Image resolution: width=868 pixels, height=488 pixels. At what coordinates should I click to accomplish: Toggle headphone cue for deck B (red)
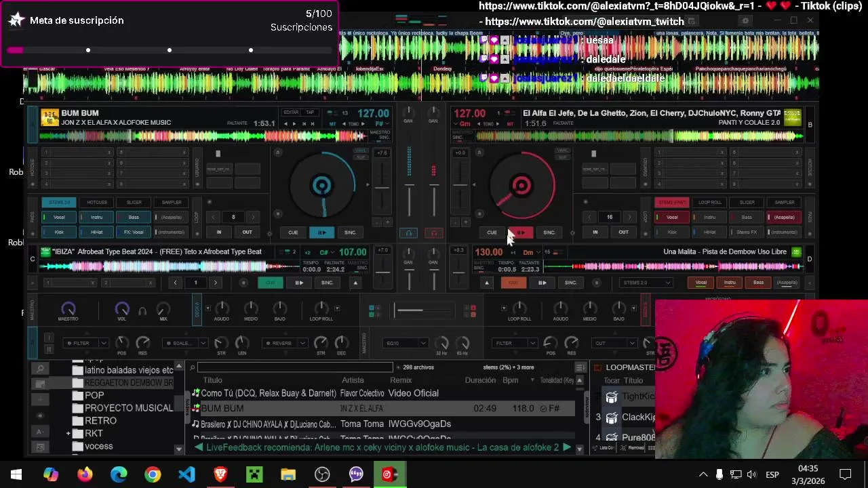(435, 233)
